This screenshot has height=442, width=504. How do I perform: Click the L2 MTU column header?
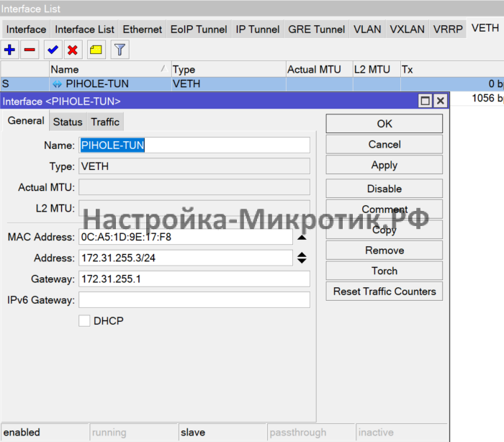pyautogui.click(x=377, y=69)
